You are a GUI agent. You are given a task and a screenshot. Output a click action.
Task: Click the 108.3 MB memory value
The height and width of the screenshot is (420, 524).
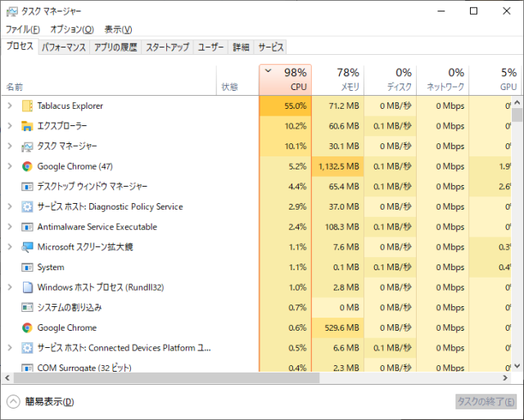click(x=342, y=227)
